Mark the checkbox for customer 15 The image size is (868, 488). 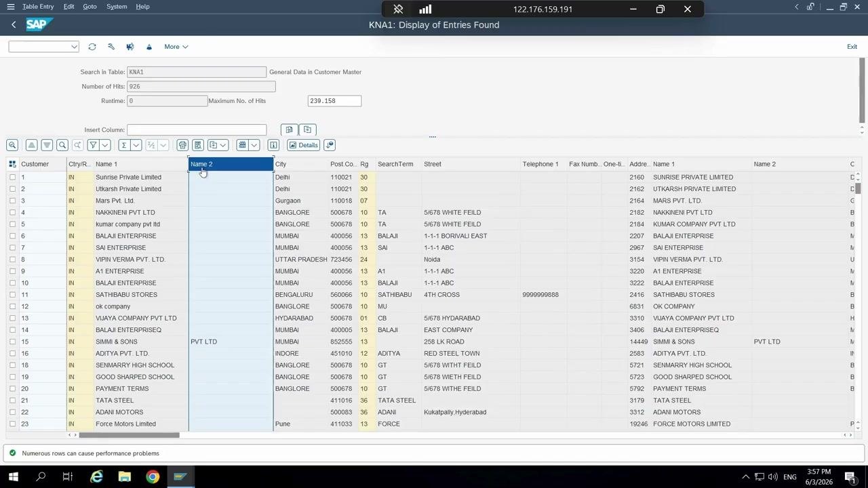tap(12, 342)
